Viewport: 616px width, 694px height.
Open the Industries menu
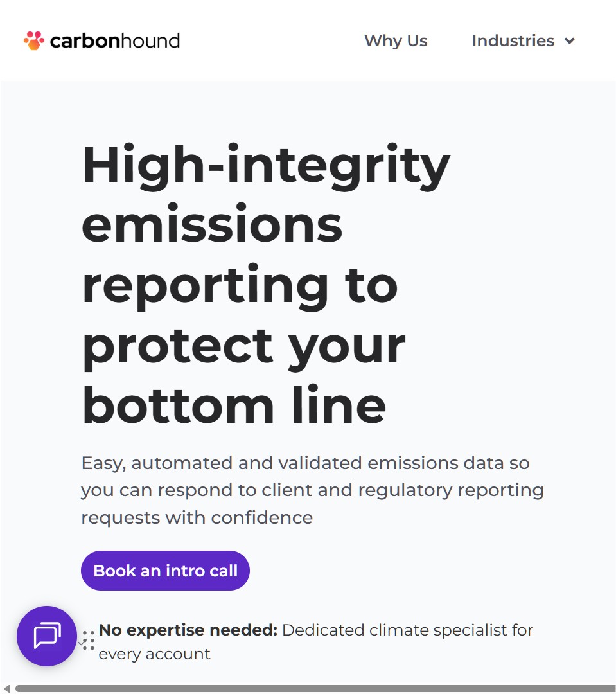click(x=513, y=41)
